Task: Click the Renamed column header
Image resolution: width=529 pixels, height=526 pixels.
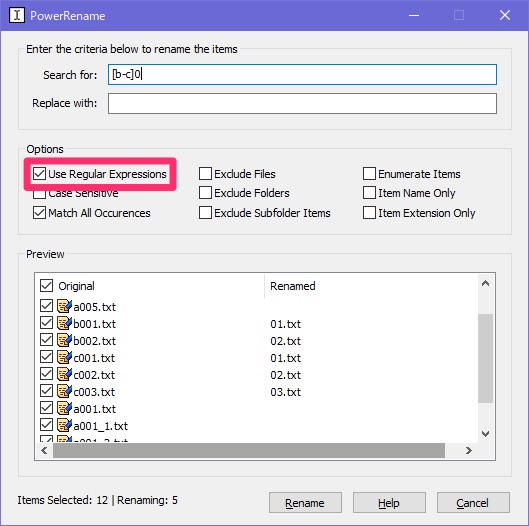Action: tap(293, 286)
